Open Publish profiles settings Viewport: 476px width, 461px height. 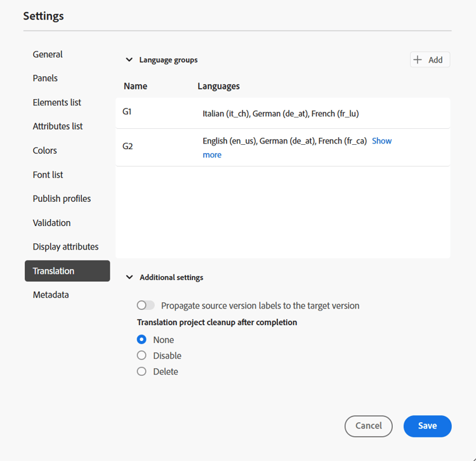click(62, 199)
